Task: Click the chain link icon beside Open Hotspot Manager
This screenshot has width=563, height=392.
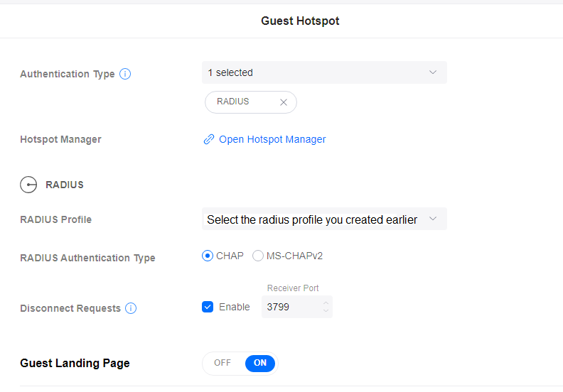Action: pos(209,140)
